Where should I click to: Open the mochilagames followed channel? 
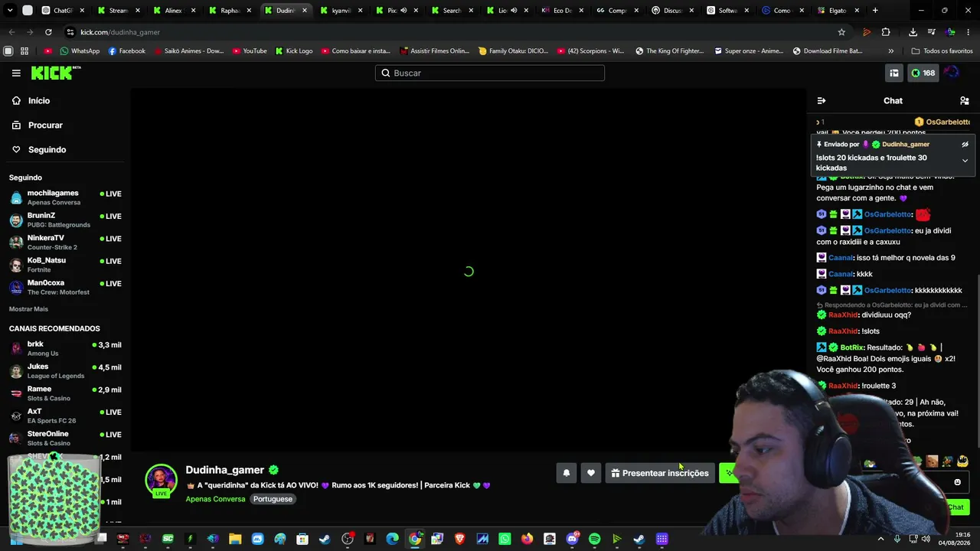tap(65, 197)
